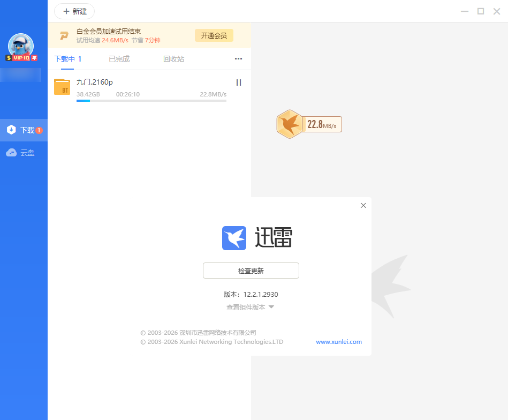Image resolution: width=508 pixels, height=420 pixels.
Task: Open the www.xunlei.com link
Action: 339,342
